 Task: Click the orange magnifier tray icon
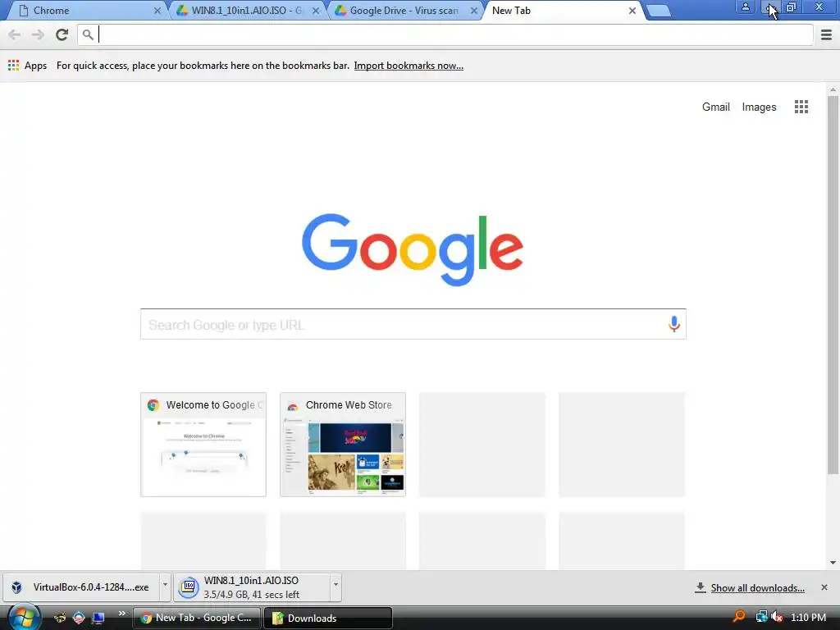pos(739,617)
